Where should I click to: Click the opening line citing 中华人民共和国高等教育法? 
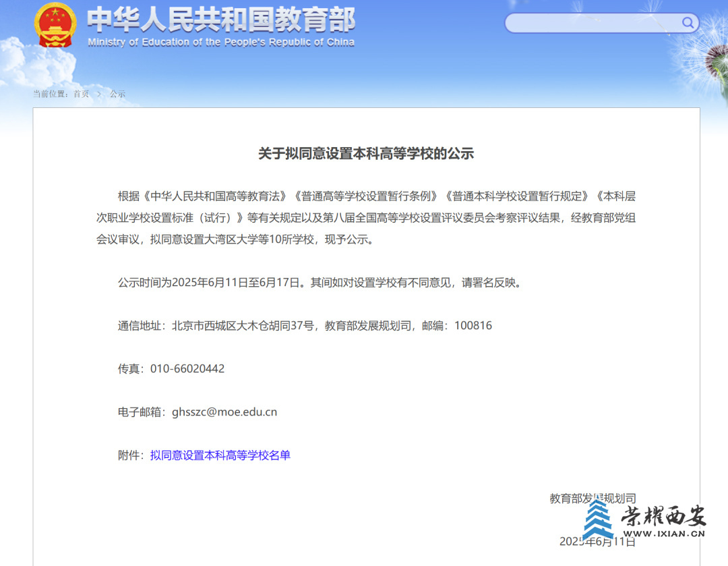click(377, 196)
